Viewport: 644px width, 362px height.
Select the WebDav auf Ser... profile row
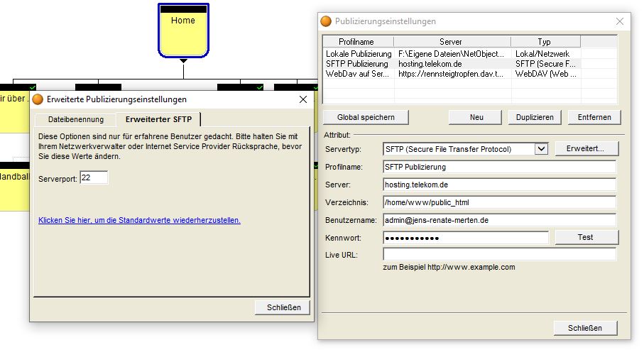452,74
